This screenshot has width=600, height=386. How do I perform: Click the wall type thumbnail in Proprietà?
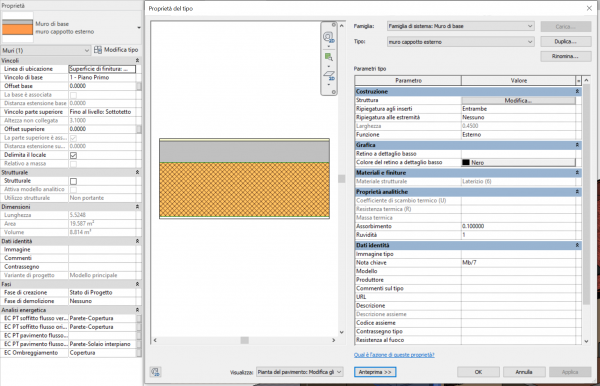coord(18,27)
